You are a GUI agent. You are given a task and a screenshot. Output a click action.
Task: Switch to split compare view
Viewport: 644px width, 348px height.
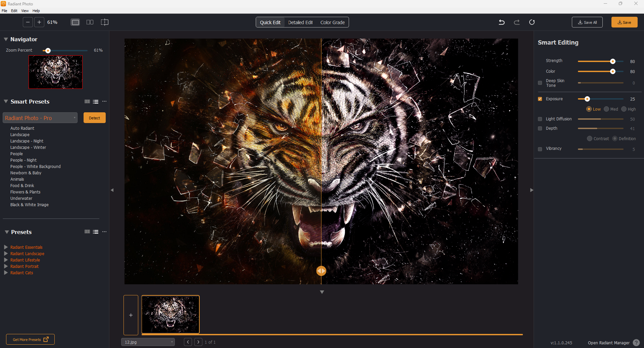[x=105, y=22]
